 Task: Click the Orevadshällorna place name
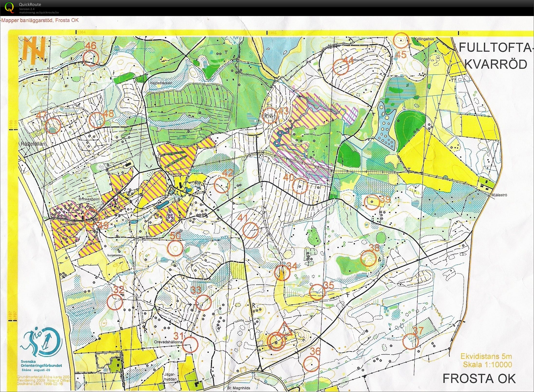(168, 342)
